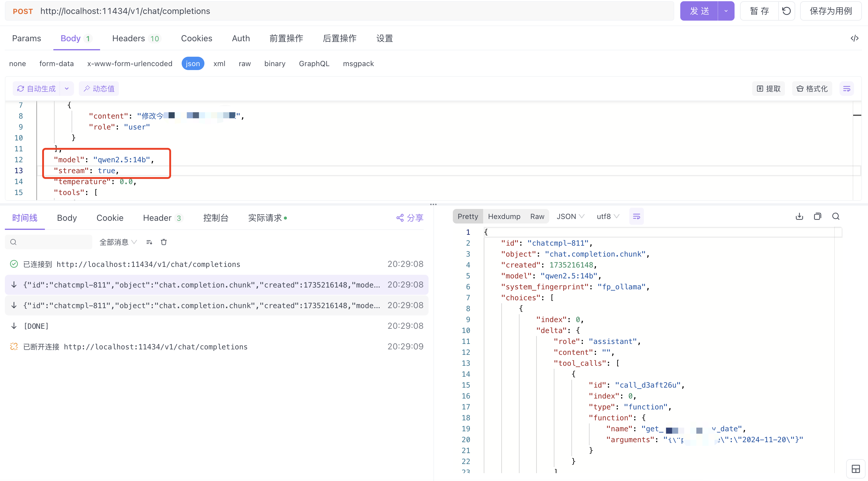Screen dimensions: 868x481
Task: Open the send button dropdown arrow
Action: [726, 11]
